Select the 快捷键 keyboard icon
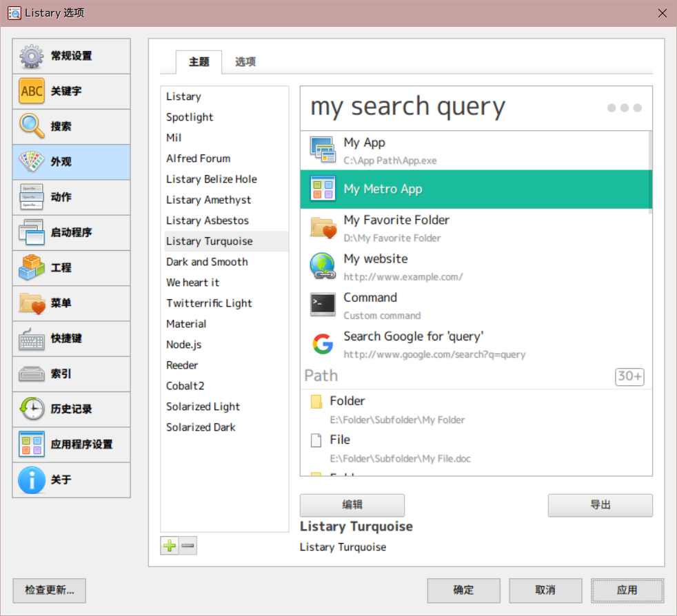The image size is (677, 616). click(x=32, y=339)
